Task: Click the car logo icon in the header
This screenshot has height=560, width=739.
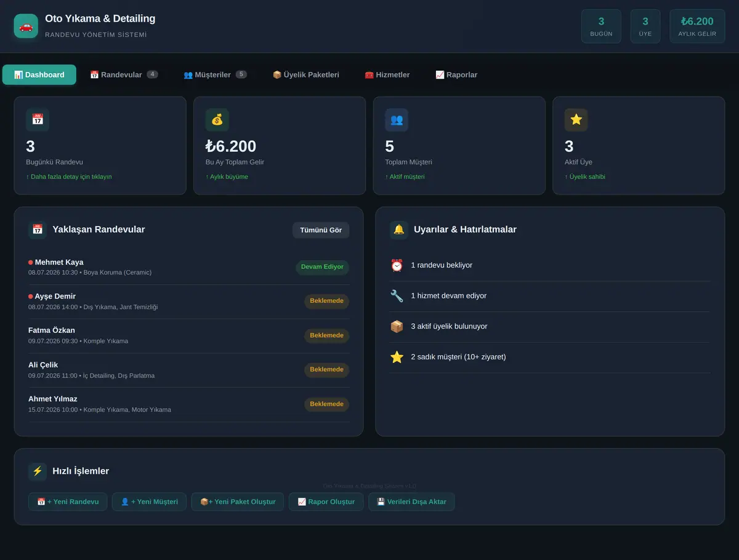Action: click(x=26, y=26)
